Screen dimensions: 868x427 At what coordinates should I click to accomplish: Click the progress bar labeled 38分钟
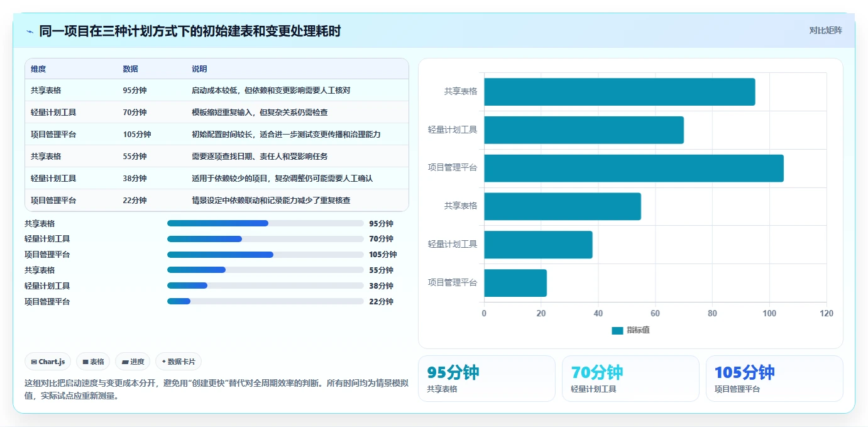point(265,286)
